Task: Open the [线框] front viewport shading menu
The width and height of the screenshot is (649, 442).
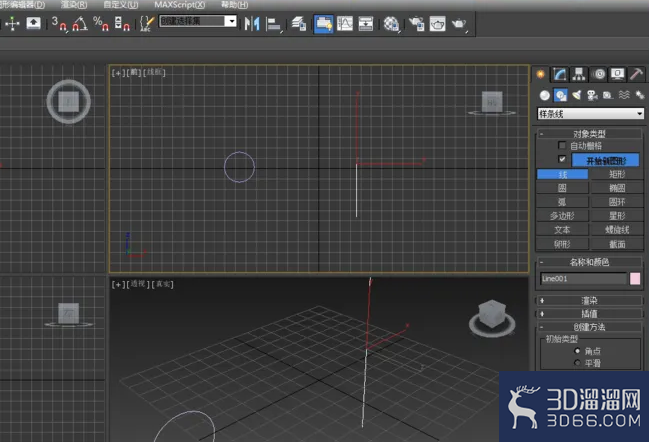Action: 155,72
